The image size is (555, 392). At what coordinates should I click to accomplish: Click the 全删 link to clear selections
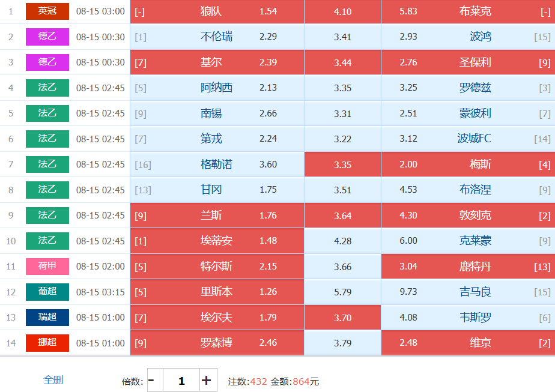tap(53, 380)
